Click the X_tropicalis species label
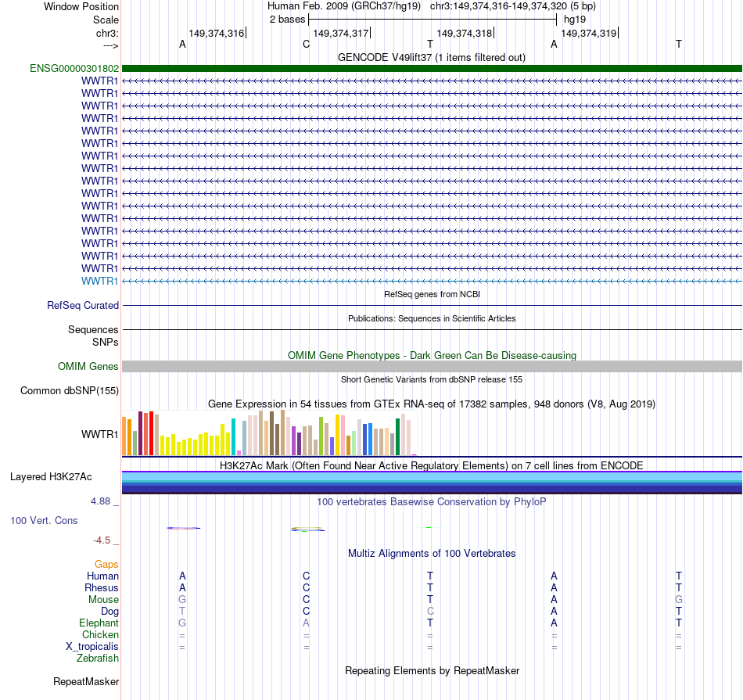Screen dimensions: 743x700 (x=92, y=647)
